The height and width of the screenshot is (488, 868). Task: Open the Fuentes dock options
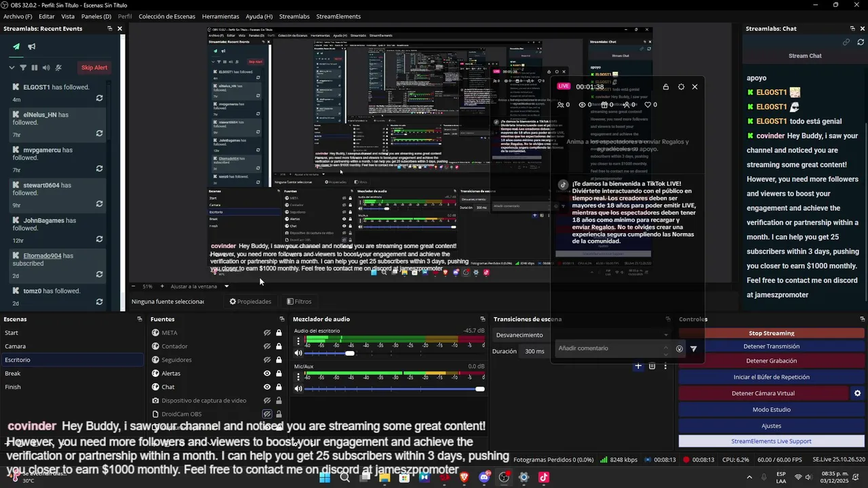click(x=281, y=319)
